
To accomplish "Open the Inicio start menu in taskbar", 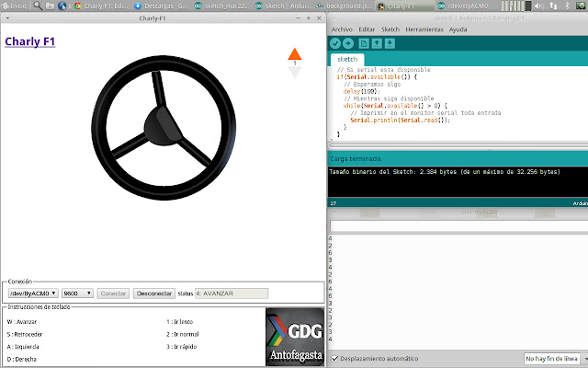I will tap(15, 6).
